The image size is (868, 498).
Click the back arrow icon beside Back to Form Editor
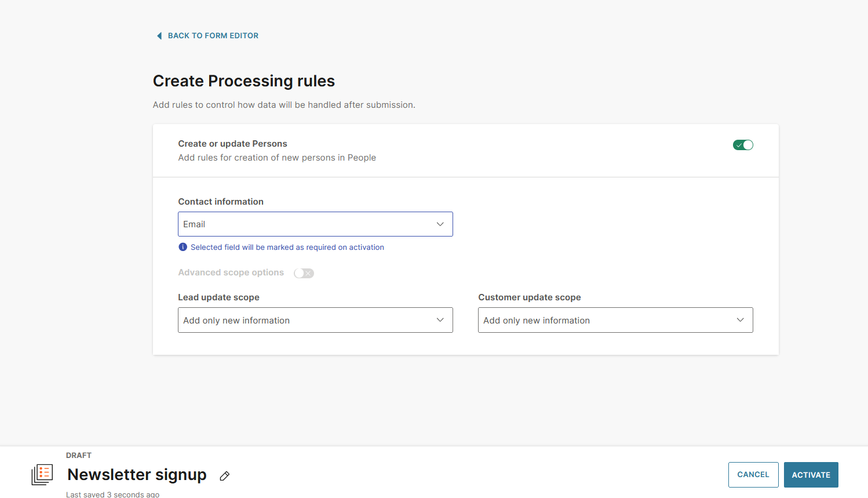click(159, 36)
